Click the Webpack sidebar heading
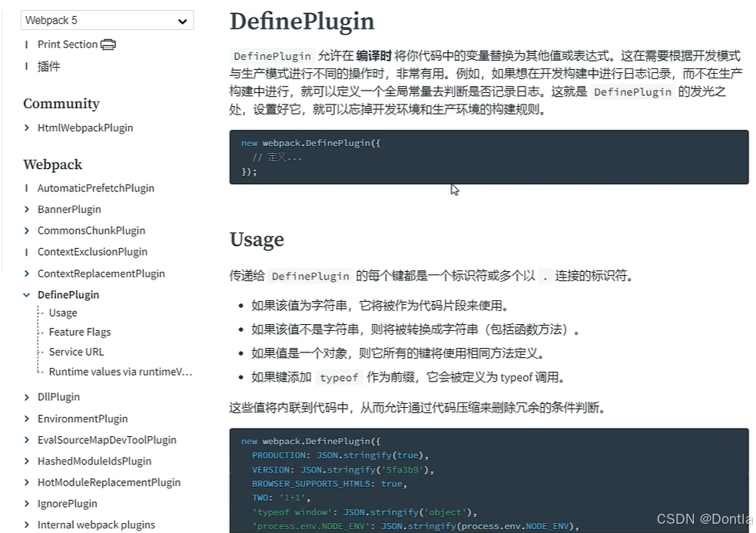This screenshot has width=756, height=533. [x=52, y=164]
